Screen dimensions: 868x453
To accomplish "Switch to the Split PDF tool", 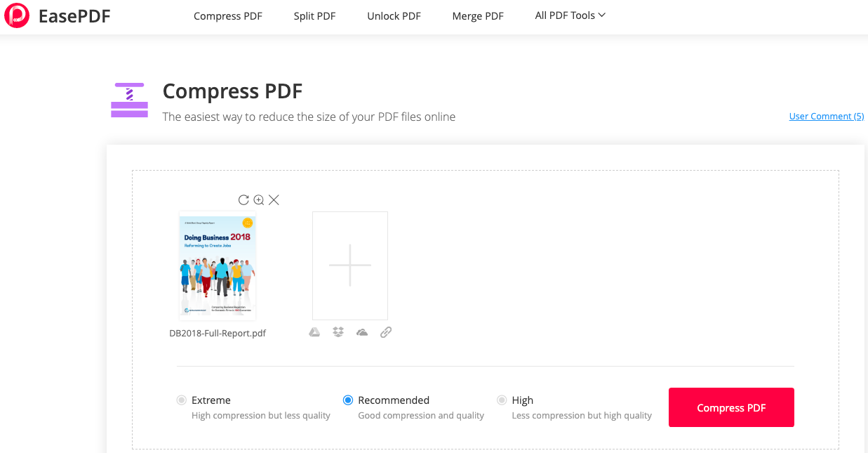I will (314, 15).
